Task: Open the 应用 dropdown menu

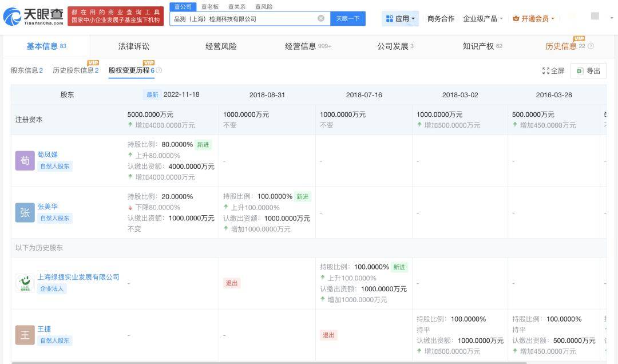Action: [401, 18]
